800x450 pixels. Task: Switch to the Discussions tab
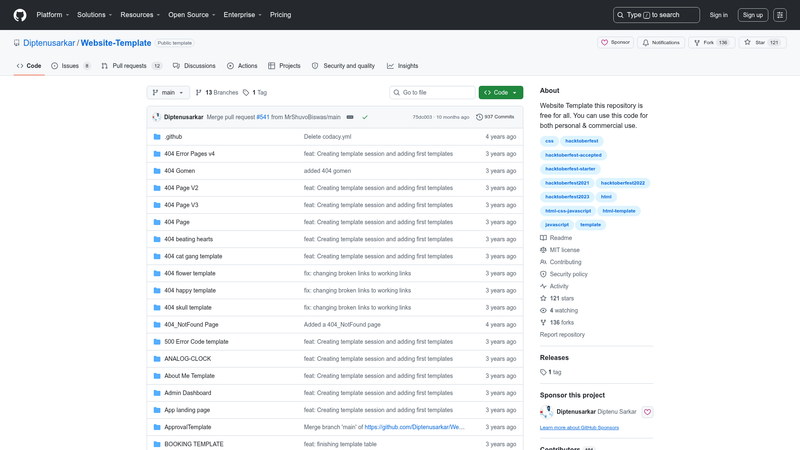pyautogui.click(x=194, y=66)
